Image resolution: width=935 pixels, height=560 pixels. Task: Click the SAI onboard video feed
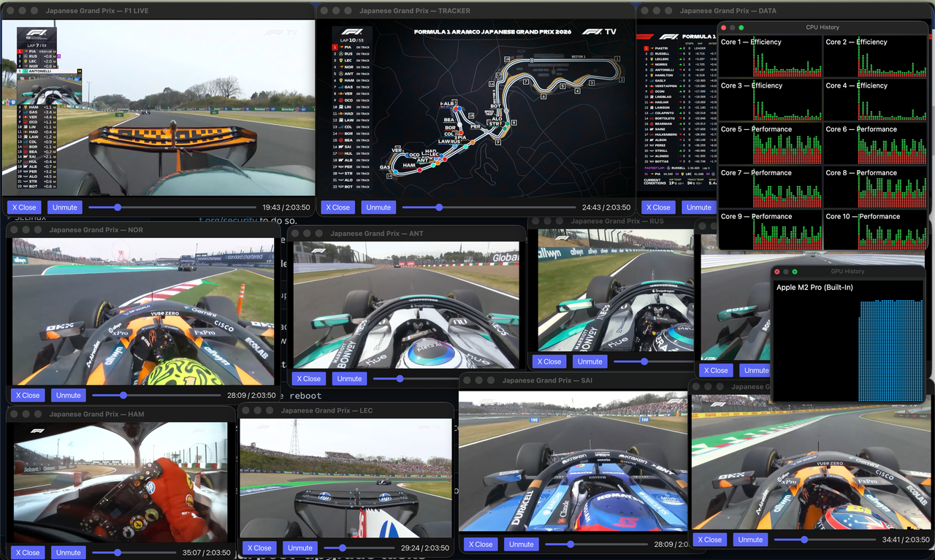pos(573,461)
